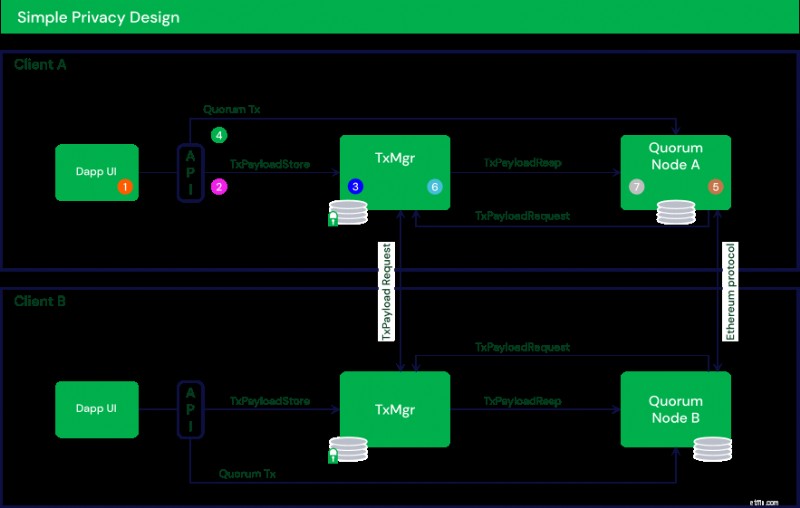Select the TxMgr box in Client A
Image resolution: width=800 pixels, height=508 pixels.
395,172
